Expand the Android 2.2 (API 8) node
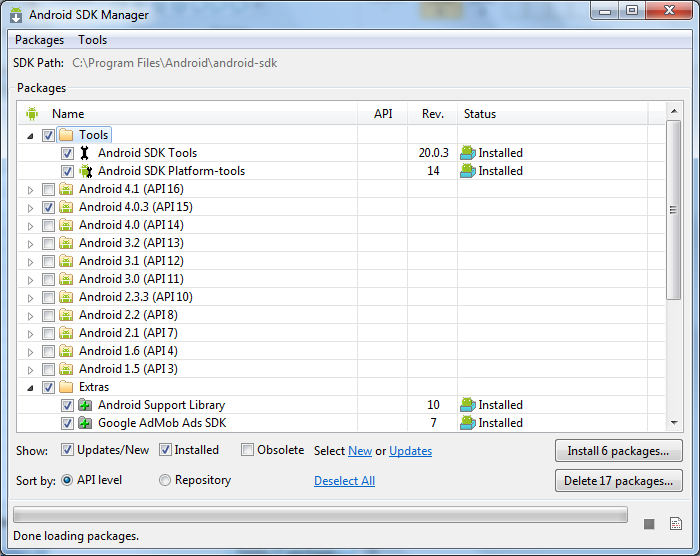 30,316
